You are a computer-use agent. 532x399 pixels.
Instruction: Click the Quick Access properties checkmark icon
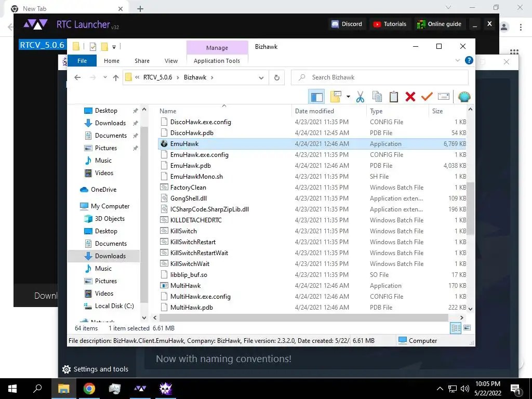92,46
